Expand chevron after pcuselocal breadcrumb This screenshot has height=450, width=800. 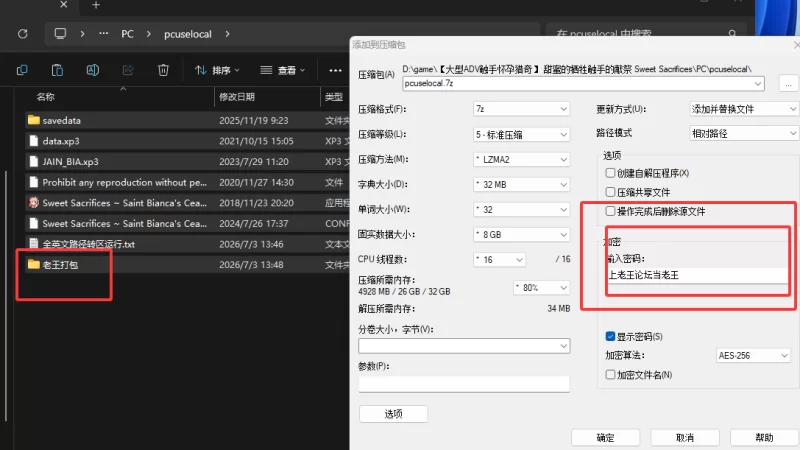coord(227,34)
